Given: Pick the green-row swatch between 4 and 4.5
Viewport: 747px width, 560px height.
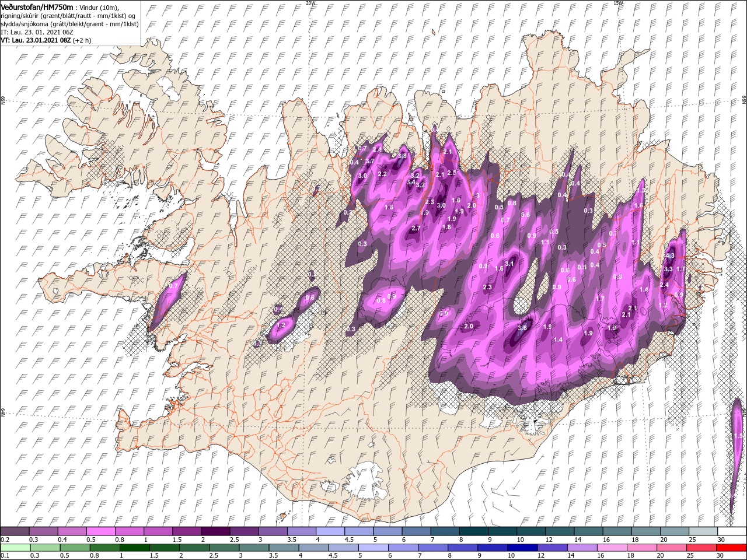Looking at the screenshot, I should (313, 547).
